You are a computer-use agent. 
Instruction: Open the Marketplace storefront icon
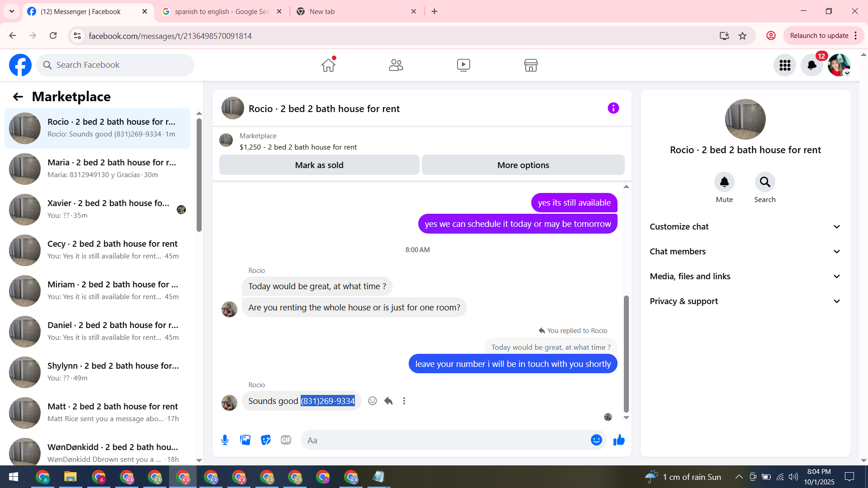coord(531,65)
